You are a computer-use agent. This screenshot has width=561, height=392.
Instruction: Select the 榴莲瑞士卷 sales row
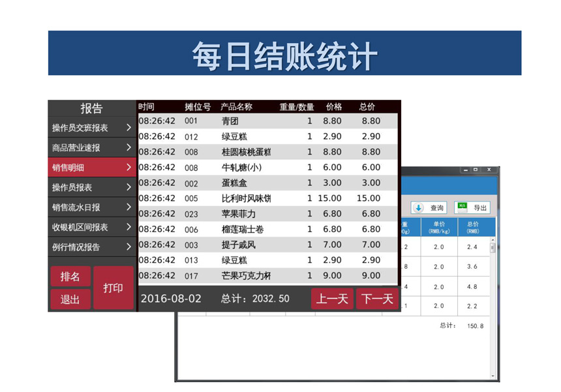[267, 229]
